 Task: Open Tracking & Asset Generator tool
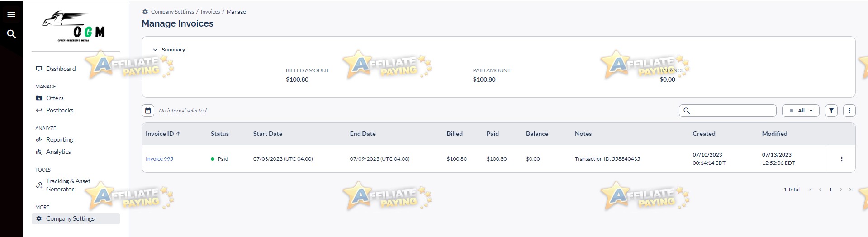(68, 185)
